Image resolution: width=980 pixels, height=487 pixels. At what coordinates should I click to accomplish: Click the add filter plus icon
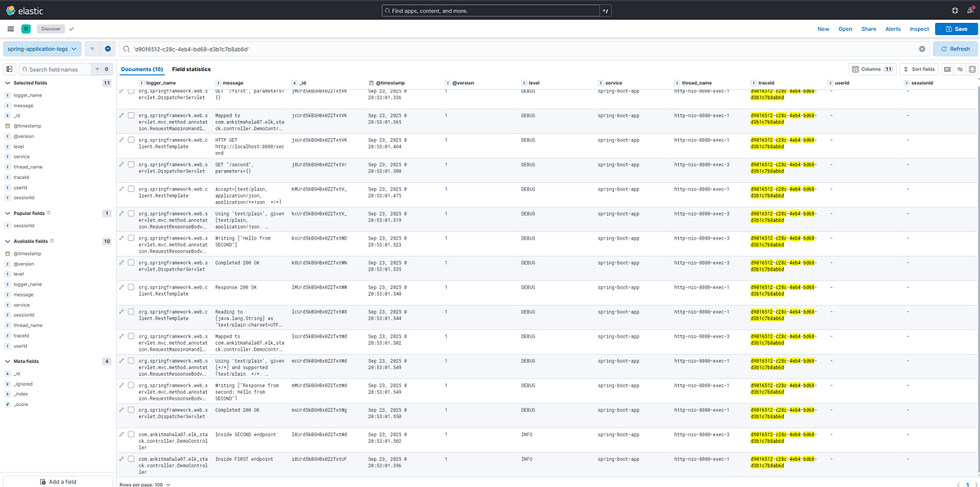click(108, 49)
